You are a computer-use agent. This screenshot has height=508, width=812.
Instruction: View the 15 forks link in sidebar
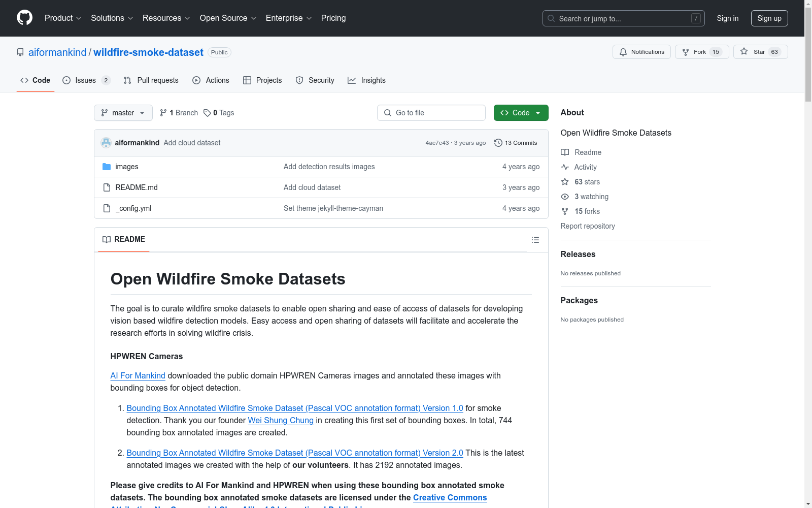click(587, 211)
